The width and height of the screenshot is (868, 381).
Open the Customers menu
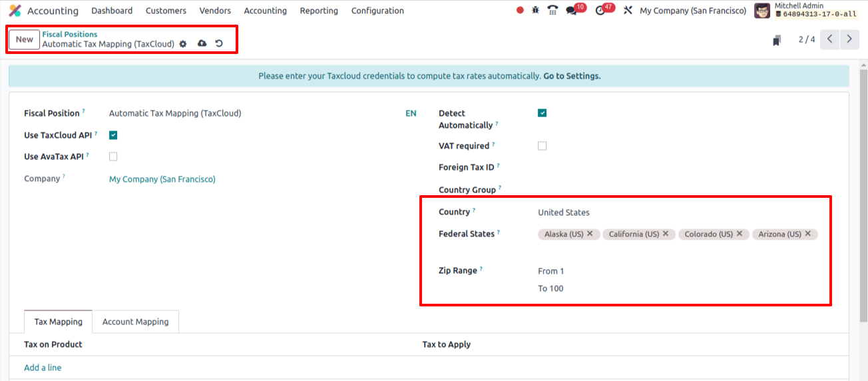click(166, 11)
